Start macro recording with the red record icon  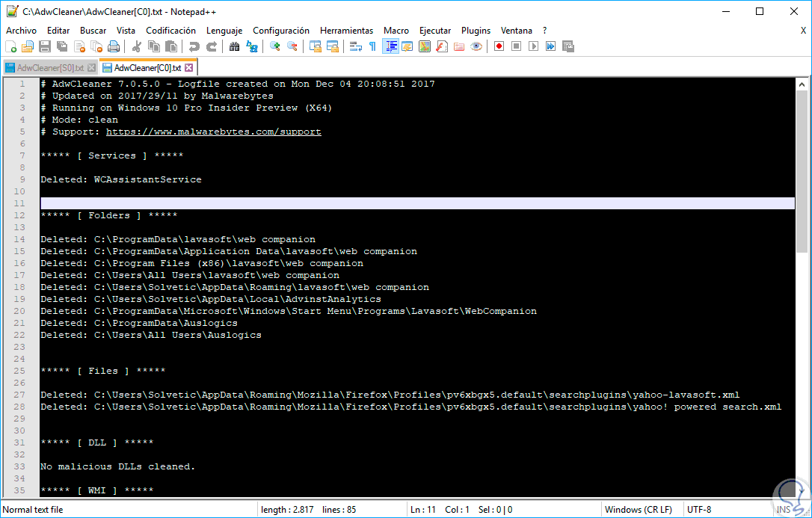[499, 46]
